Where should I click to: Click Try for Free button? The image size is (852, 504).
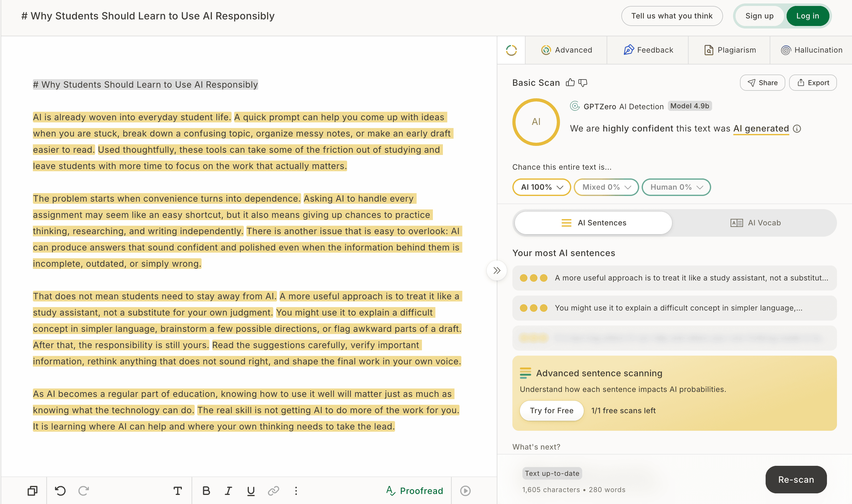click(x=552, y=410)
